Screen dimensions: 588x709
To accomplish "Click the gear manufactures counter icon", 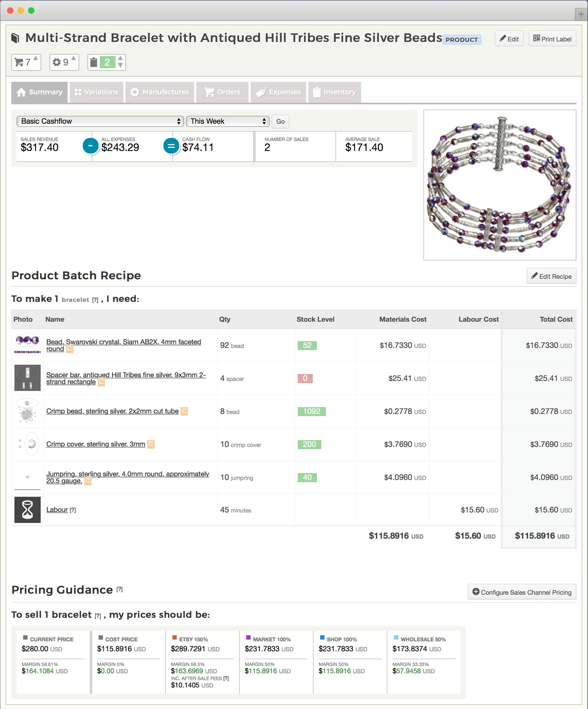I will coord(57,62).
